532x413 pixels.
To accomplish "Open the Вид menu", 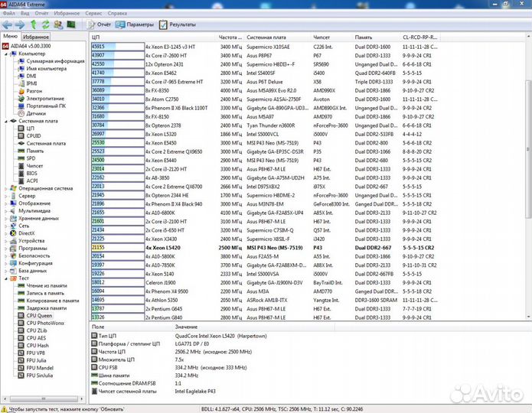I will tap(24, 13).
